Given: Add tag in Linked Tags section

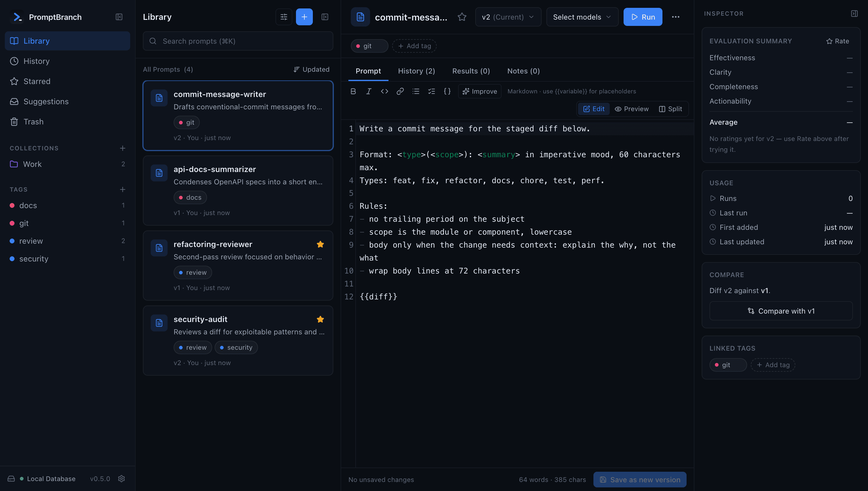Looking at the screenshot, I should tap(772, 364).
